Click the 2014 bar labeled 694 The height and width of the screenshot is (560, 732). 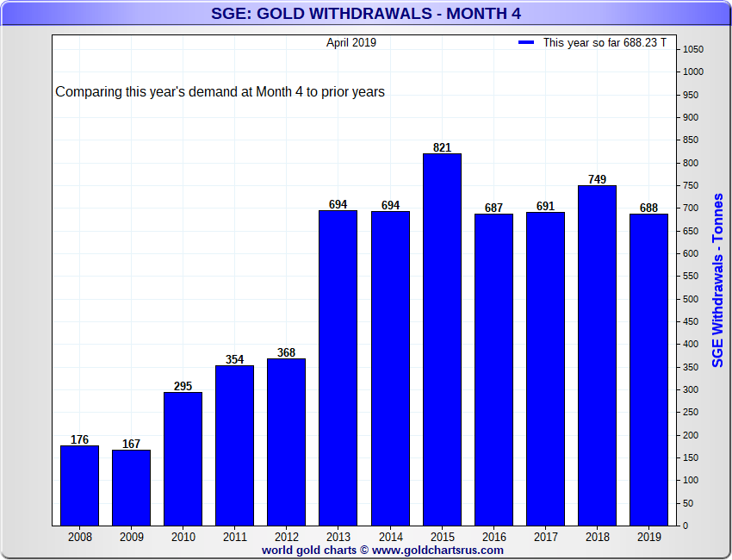(390, 369)
